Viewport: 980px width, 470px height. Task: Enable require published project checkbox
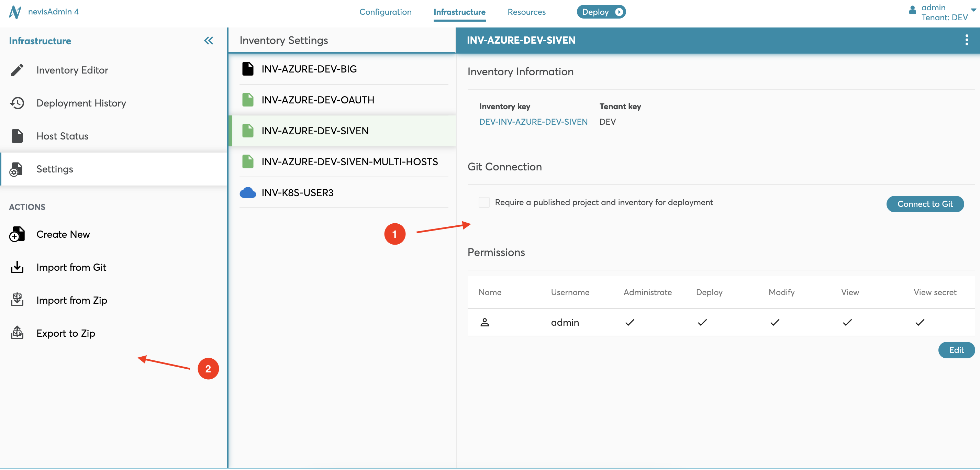484,202
